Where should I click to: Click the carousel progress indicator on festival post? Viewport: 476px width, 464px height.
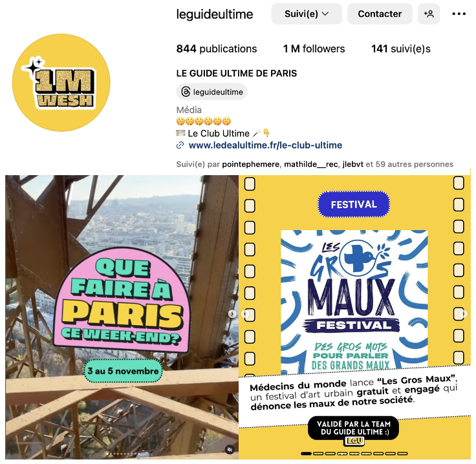[x=354, y=454]
